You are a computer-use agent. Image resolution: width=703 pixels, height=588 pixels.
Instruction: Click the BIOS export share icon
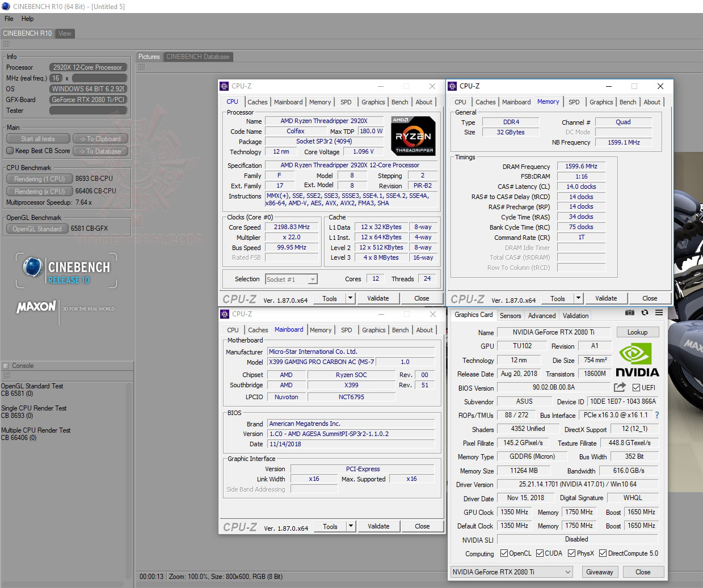click(x=620, y=387)
